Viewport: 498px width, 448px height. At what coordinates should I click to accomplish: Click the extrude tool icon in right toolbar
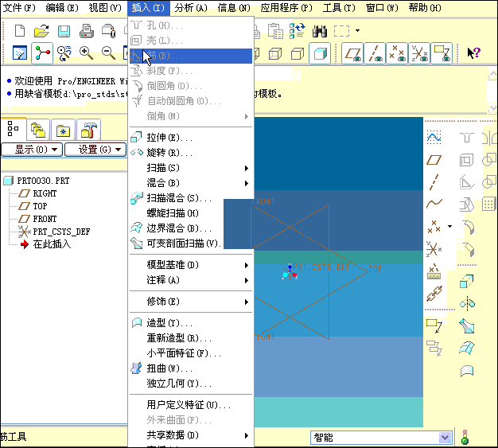pos(466,281)
